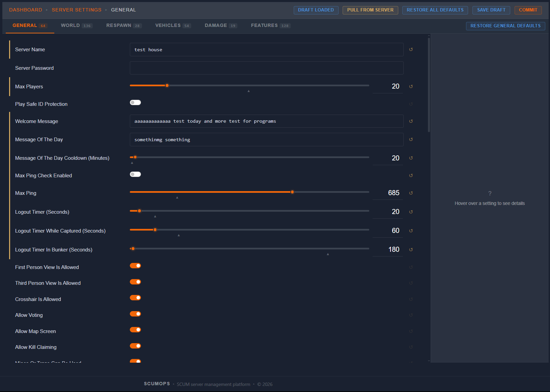The height and width of the screenshot is (392, 550).
Task: Focus the Server Password field
Action: [x=266, y=68]
